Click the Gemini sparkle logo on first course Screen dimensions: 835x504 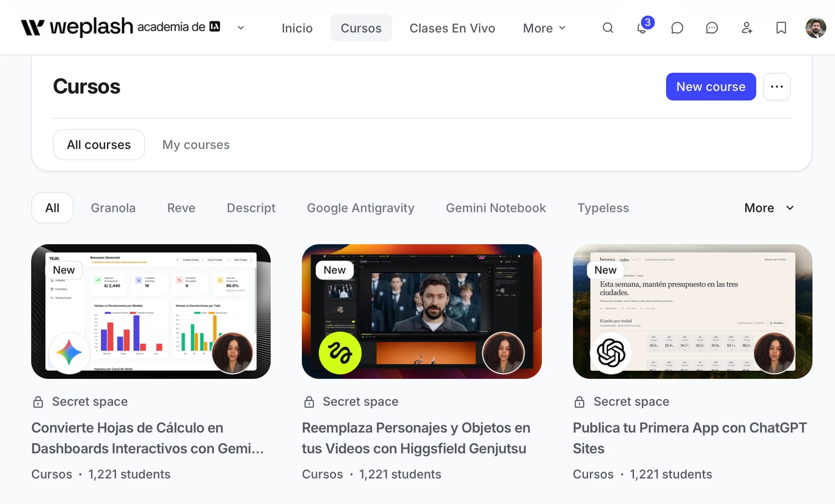coord(69,353)
